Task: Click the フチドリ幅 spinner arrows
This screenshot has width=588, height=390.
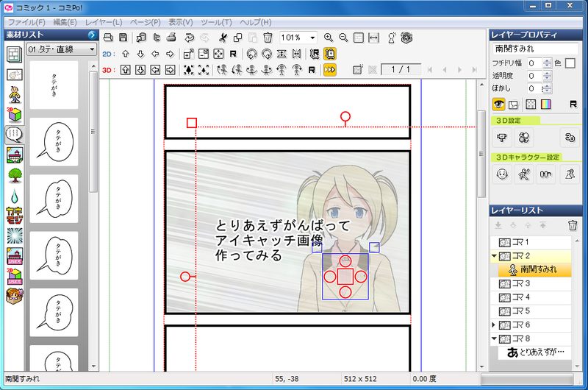Action: [x=547, y=63]
